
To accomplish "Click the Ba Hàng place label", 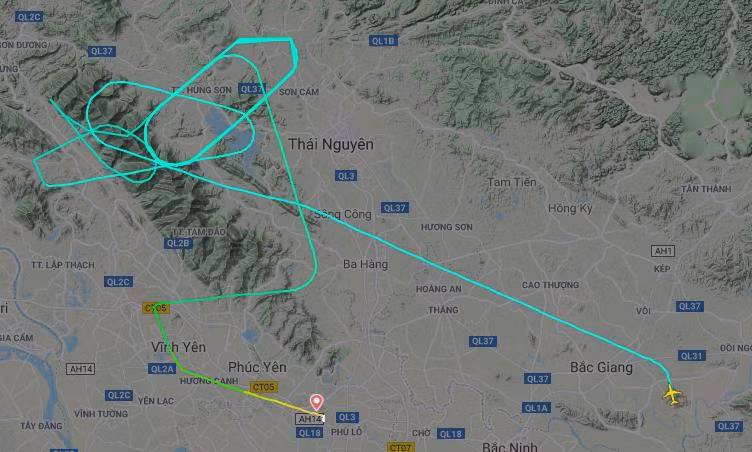I will pos(365,264).
